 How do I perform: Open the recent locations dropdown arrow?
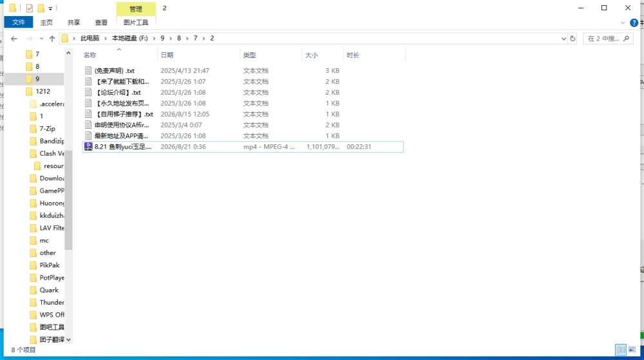click(x=41, y=39)
